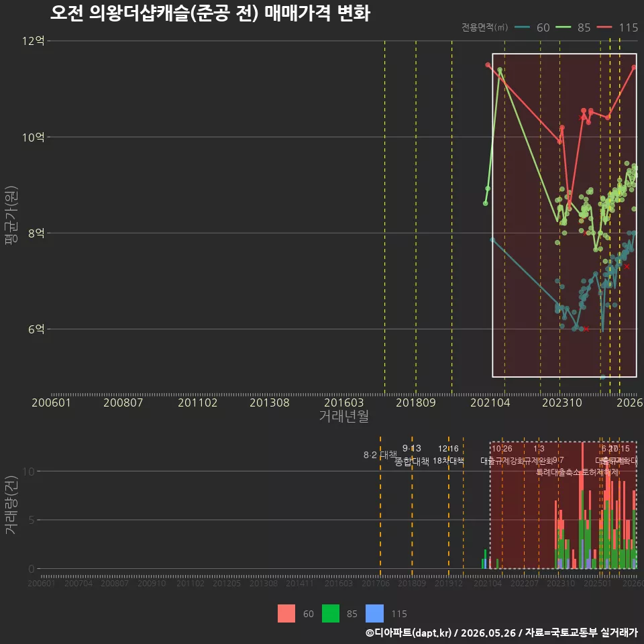Viewport: 644px width, 644px height.
Task: Click the chart title 오전 의왕더샵캐슬 매매가격 변화
Action: click(x=210, y=13)
